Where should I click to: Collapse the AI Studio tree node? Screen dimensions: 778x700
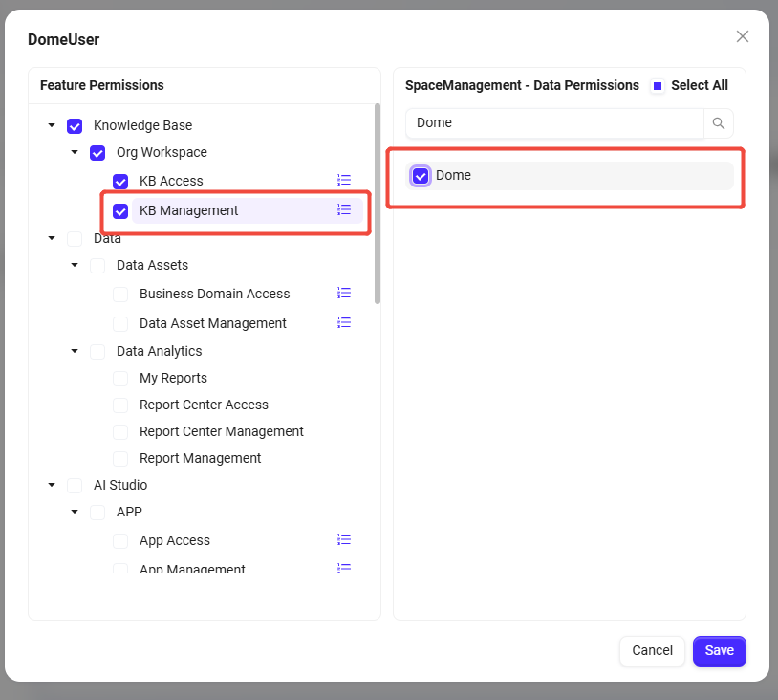pos(52,486)
